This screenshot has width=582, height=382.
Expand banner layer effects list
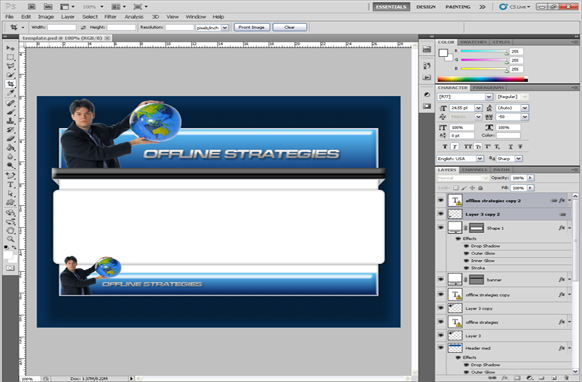pos(569,280)
